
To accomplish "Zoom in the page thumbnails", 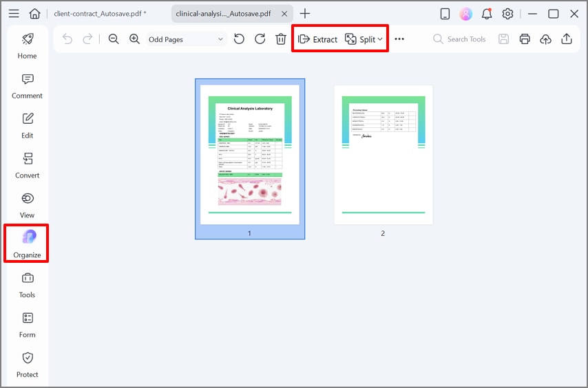I will 134,39.
